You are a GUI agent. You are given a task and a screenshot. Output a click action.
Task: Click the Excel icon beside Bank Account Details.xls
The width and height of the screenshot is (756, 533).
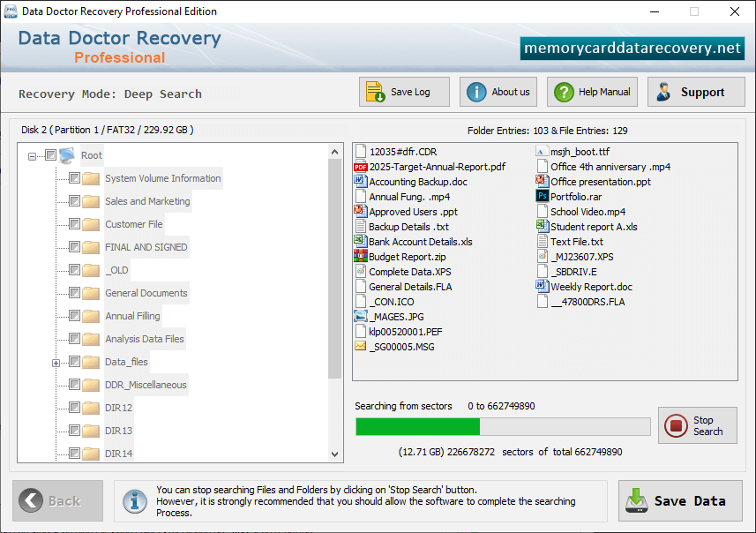tap(360, 241)
